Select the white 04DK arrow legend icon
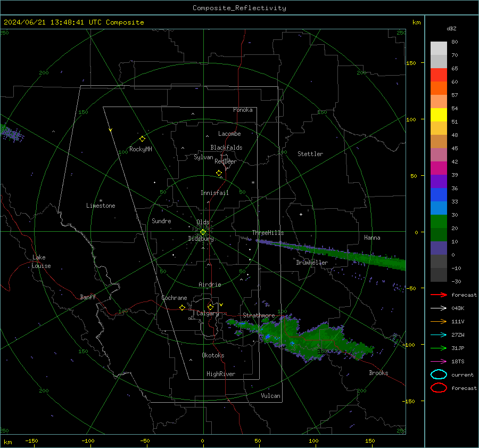 pyautogui.click(x=439, y=308)
